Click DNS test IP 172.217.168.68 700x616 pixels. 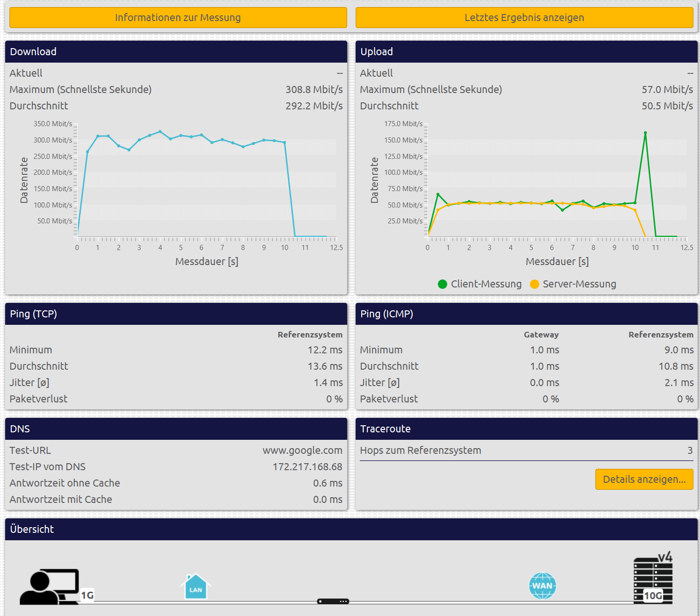coord(307,467)
